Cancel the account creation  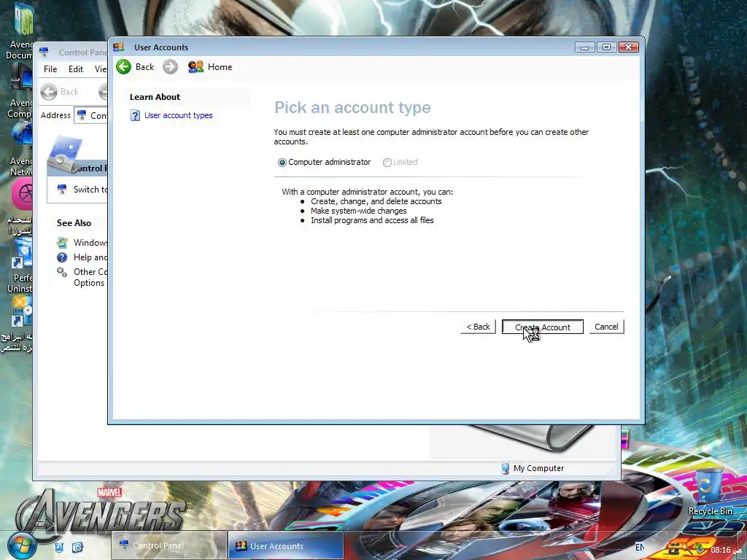606,327
